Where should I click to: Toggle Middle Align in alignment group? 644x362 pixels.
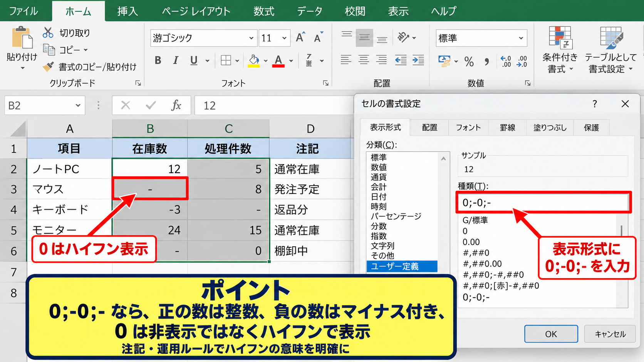tap(364, 37)
